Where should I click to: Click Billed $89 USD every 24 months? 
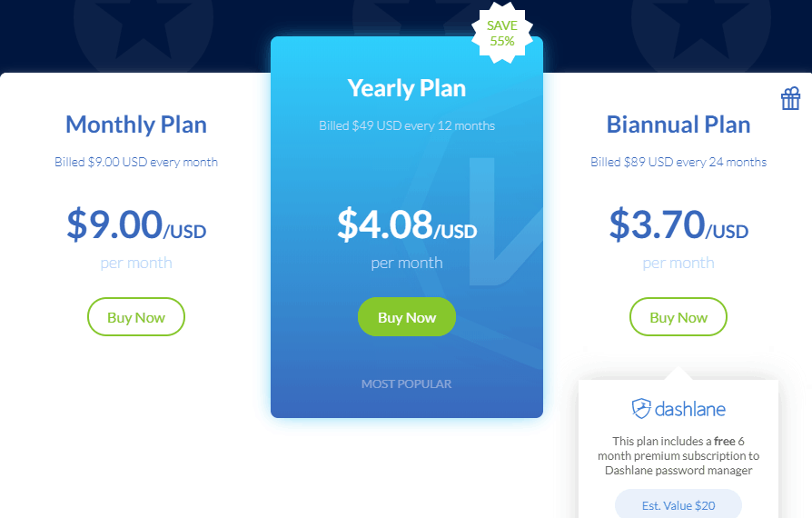coord(678,162)
